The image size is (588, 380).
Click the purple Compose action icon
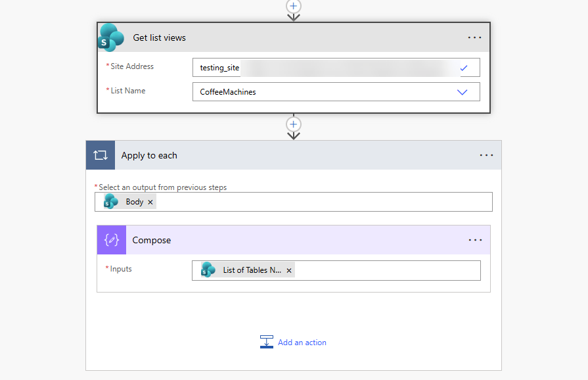112,240
